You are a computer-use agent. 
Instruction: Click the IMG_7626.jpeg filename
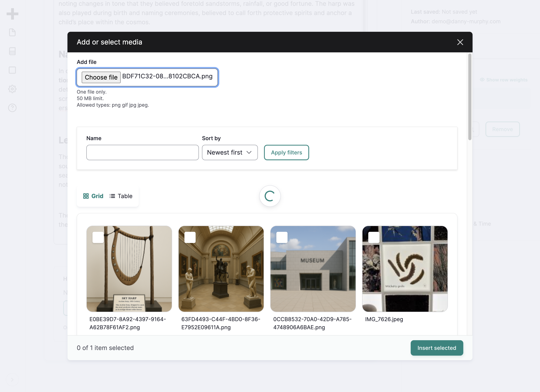pos(384,319)
